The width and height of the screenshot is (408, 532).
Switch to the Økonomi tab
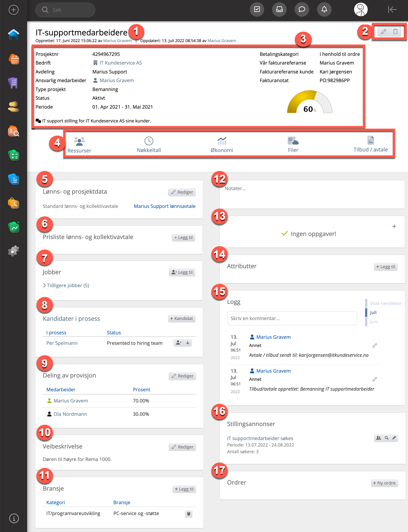click(222, 145)
